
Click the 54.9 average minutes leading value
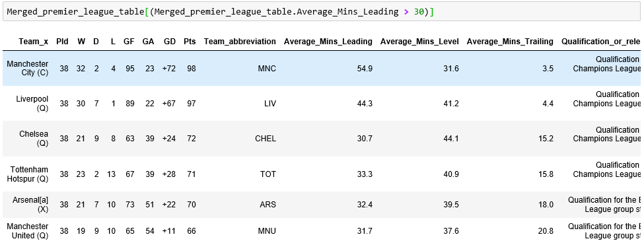pos(365,69)
